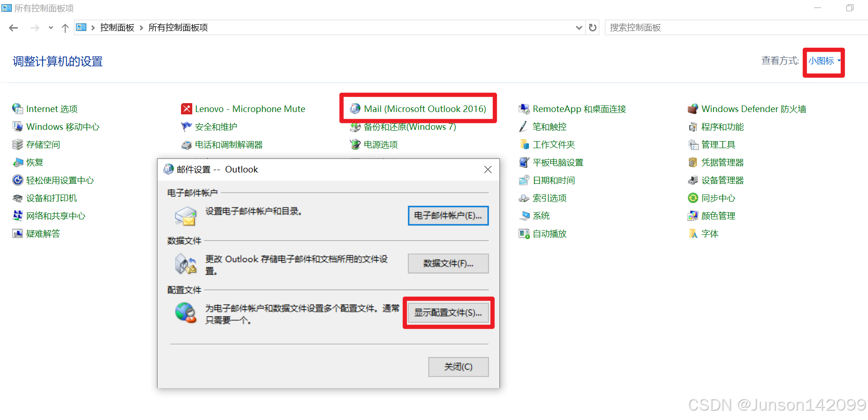Click the 所有控制面板项 breadcrumb

point(178,28)
